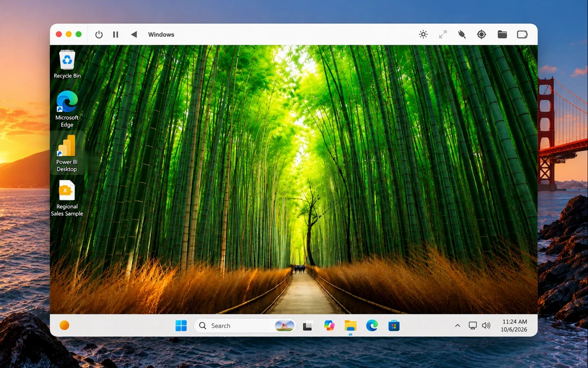Launch Copilot from the taskbar
588x368 pixels.
coord(329,325)
